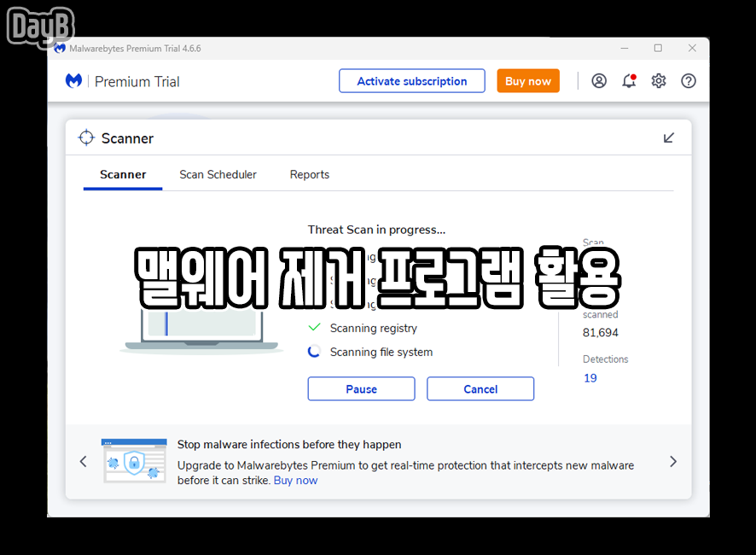Click the Malwarebytes logo in the header

click(x=74, y=80)
